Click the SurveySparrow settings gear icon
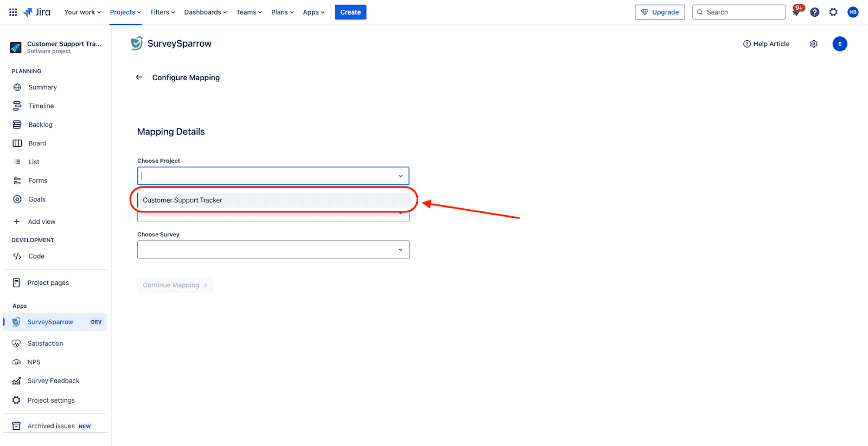868x446 pixels. click(x=814, y=44)
